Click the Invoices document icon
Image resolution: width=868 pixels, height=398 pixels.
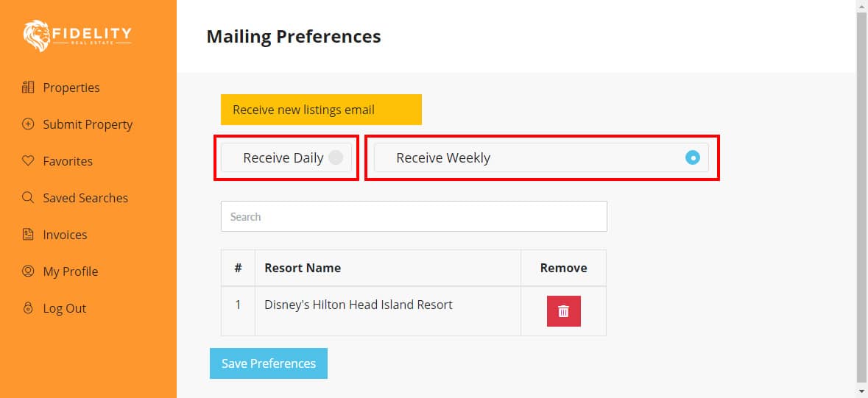(x=28, y=235)
